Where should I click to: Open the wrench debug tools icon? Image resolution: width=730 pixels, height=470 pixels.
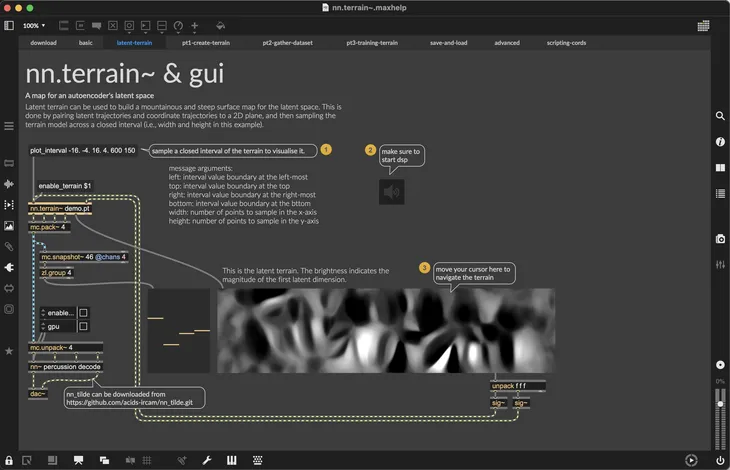pos(207,461)
